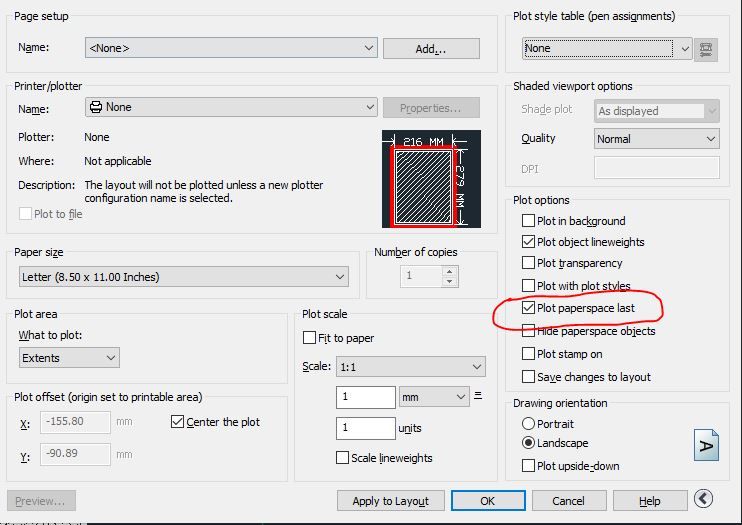
Task: Click the scale equals lineweight icon
Action: click(478, 396)
